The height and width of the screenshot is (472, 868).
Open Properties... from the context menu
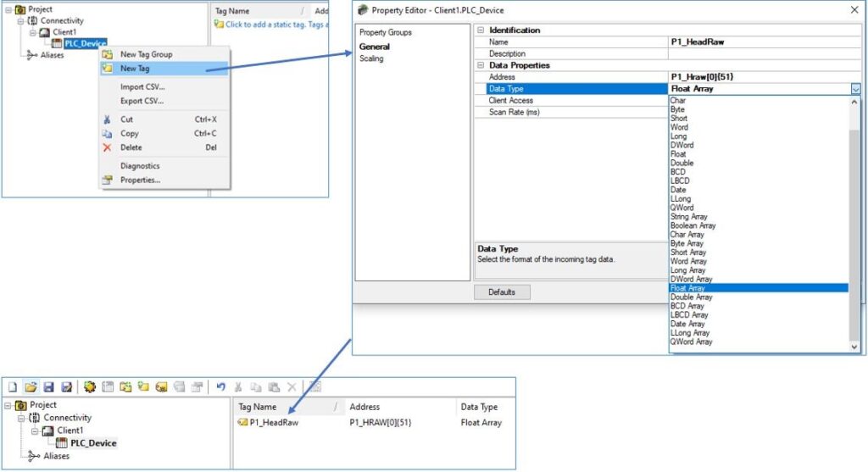[140, 180]
